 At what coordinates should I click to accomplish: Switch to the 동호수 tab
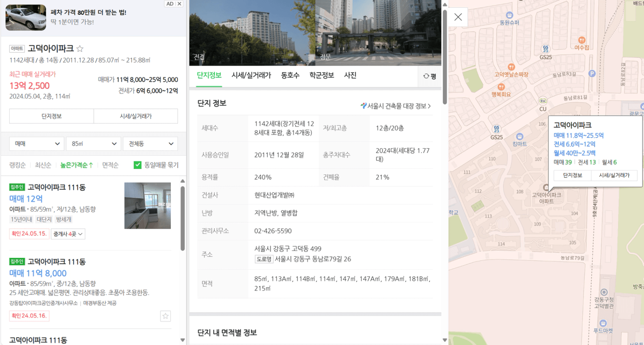(290, 75)
